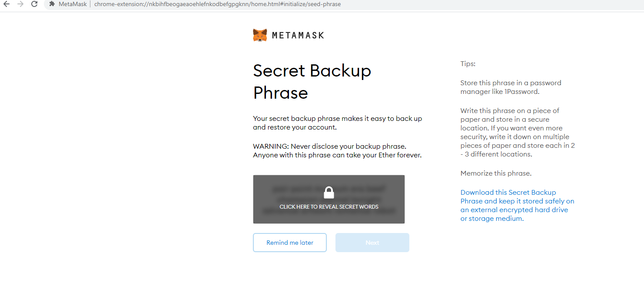Click the METAMASK wordmark text
This screenshot has height=303, width=644.
click(x=298, y=35)
